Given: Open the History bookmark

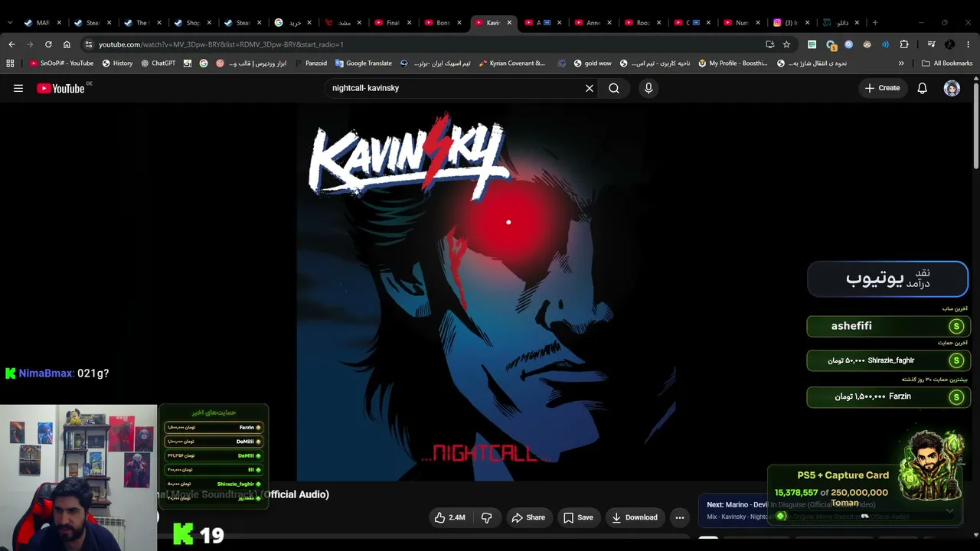Looking at the screenshot, I should coord(117,64).
